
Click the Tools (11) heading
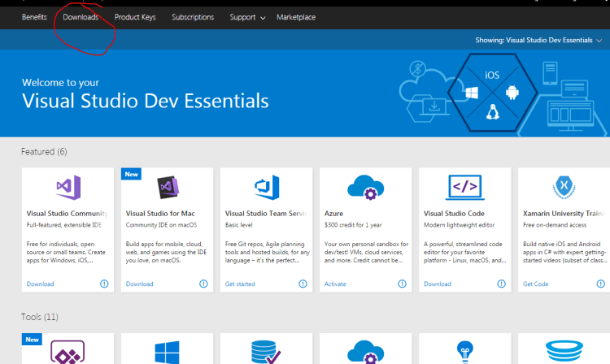[40, 317]
